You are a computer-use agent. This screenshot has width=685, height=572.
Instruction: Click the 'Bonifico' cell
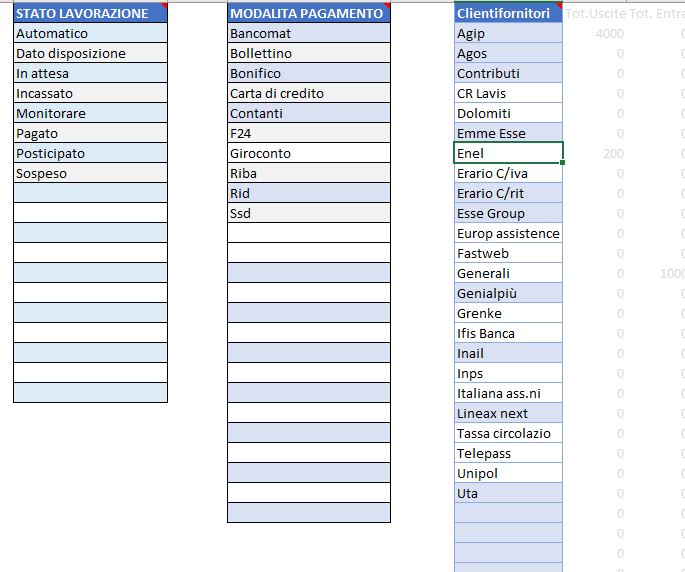click(309, 73)
